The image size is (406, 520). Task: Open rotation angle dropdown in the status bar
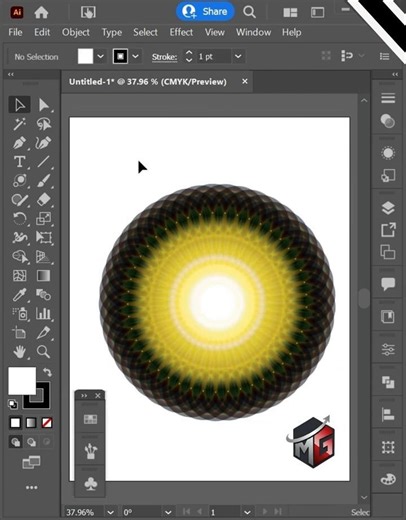pyautogui.click(x=168, y=512)
